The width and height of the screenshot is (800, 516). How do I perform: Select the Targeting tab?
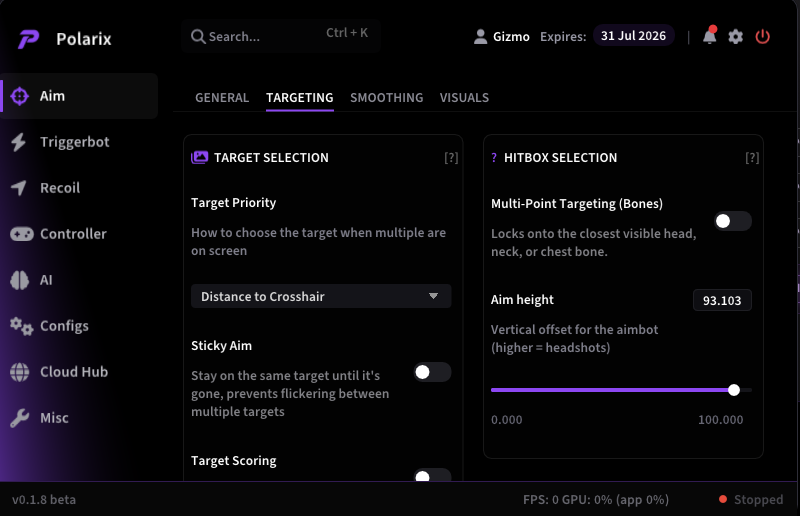point(299,97)
